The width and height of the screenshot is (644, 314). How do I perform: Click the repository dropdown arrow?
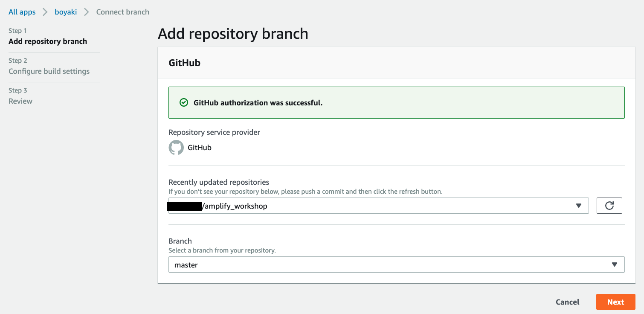pos(579,206)
